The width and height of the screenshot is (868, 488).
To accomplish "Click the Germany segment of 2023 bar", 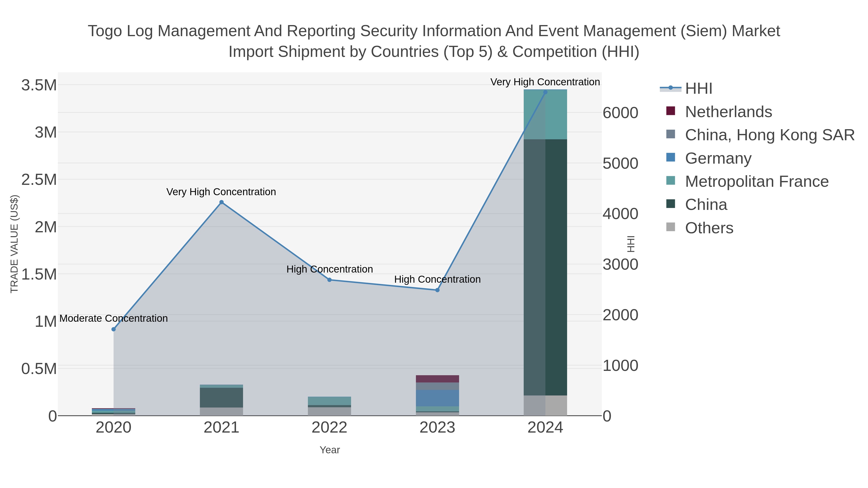I will [x=437, y=398].
